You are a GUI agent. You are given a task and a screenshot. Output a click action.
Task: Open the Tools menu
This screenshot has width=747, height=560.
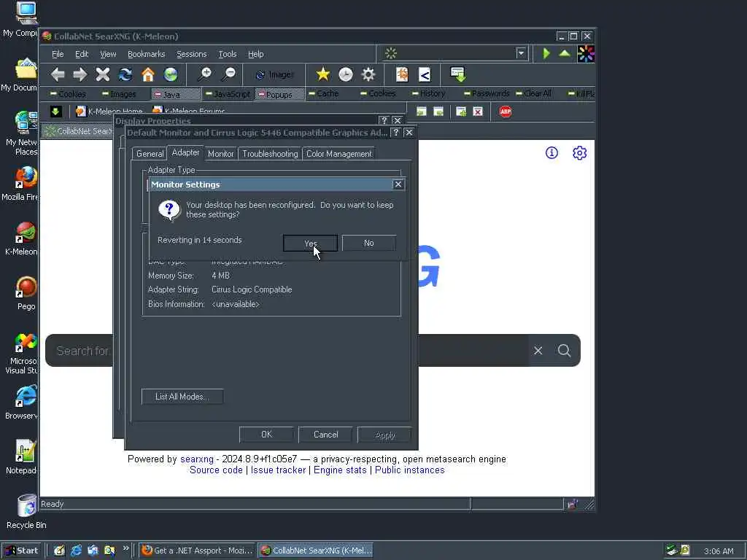click(x=228, y=54)
